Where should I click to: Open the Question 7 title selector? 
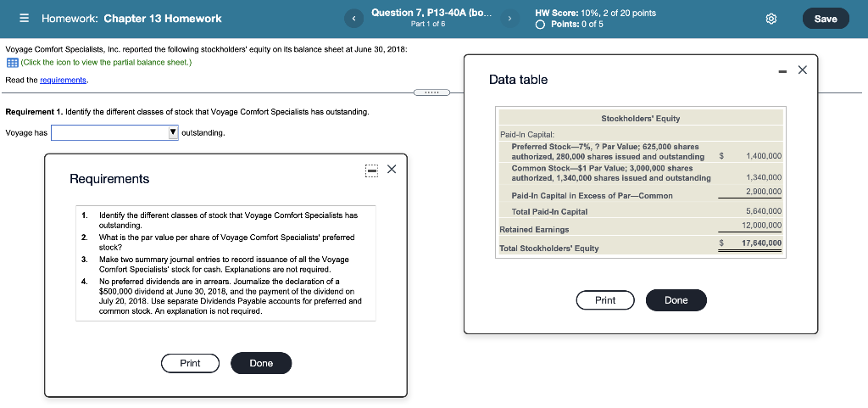point(431,13)
